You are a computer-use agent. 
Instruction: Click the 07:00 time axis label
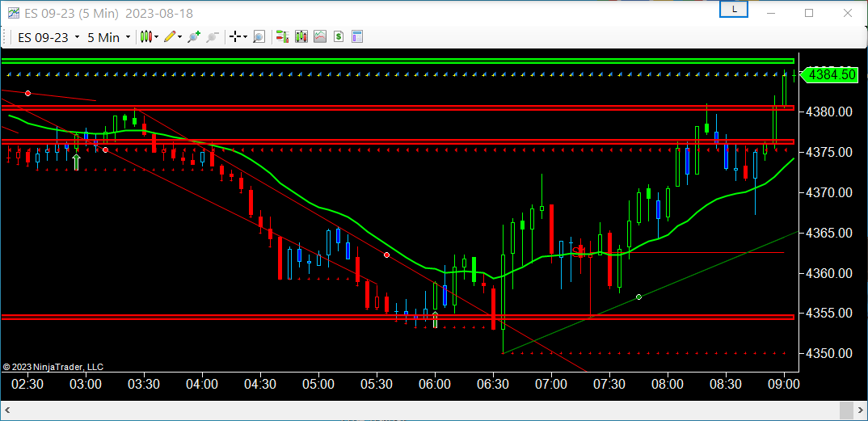click(551, 384)
